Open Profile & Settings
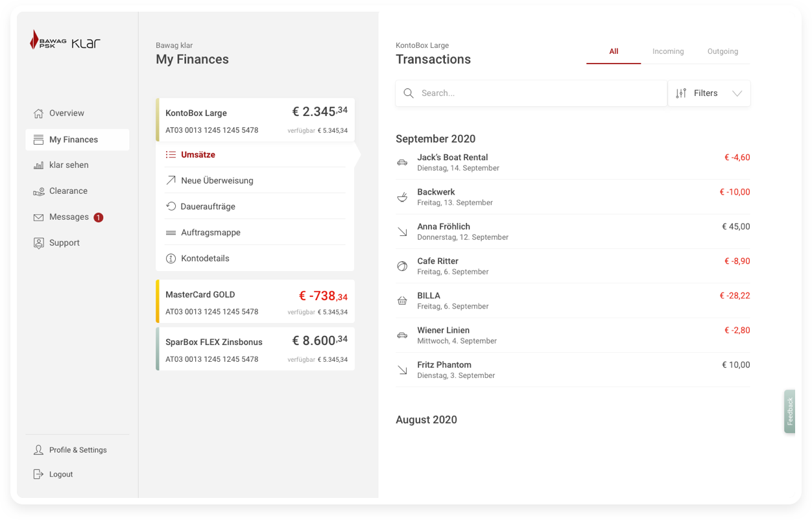The width and height of the screenshot is (812, 520). (x=78, y=450)
